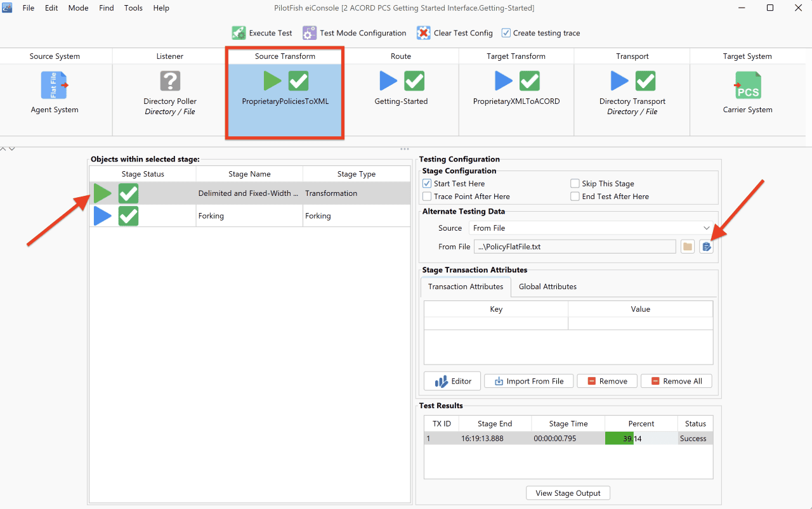Screen dimensions: 812x509
Task: Click the Percent column header
Action: 641,423
